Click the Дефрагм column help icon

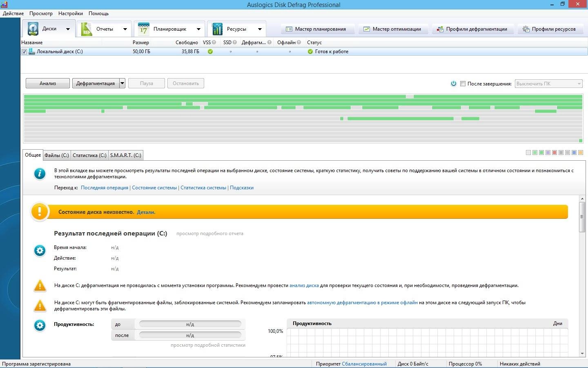pyautogui.click(x=269, y=42)
